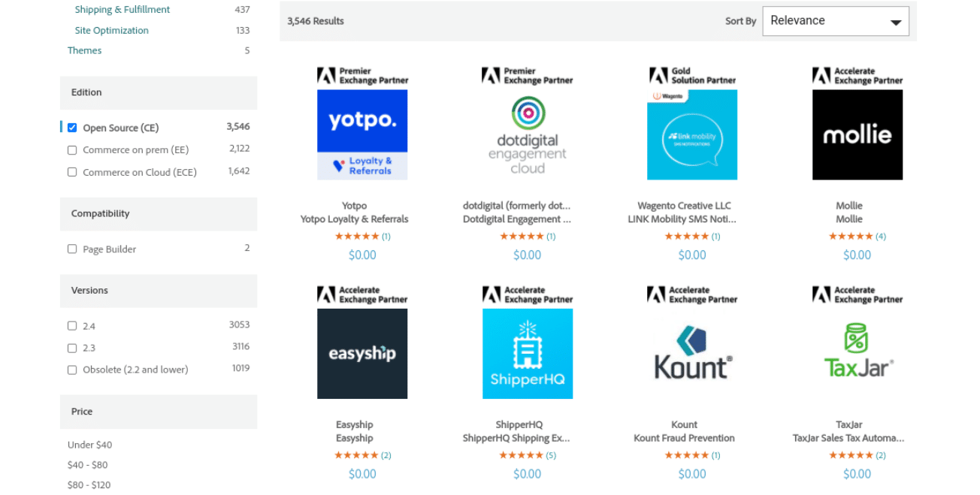This screenshot has width=980, height=495.
Task: Select the Obsolete (2.2 and lower) filter
Action: tap(72, 370)
